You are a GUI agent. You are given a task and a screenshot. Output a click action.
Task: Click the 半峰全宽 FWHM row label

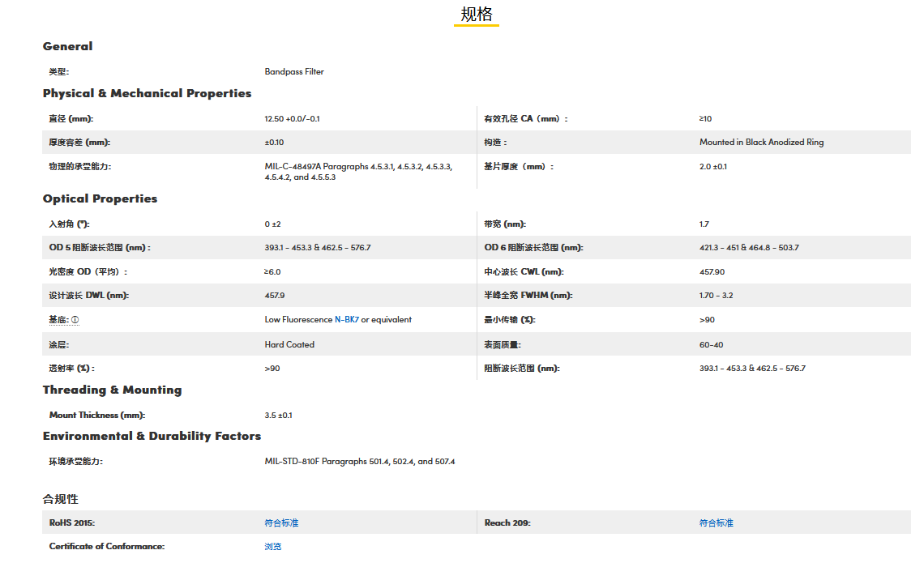coord(528,296)
